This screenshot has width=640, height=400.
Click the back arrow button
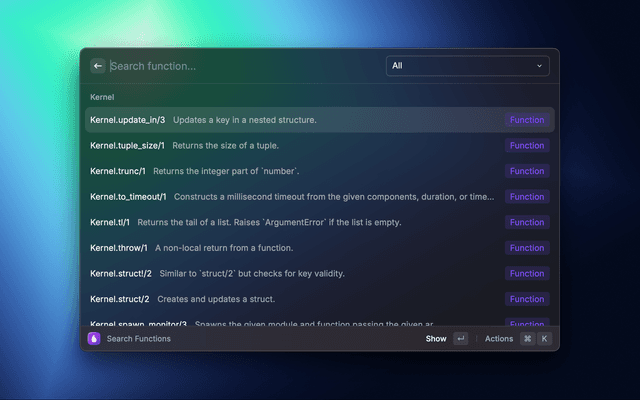pyautogui.click(x=98, y=66)
